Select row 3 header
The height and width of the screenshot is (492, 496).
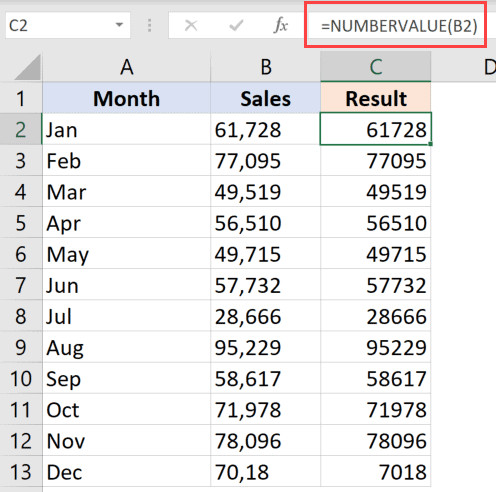(21, 161)
